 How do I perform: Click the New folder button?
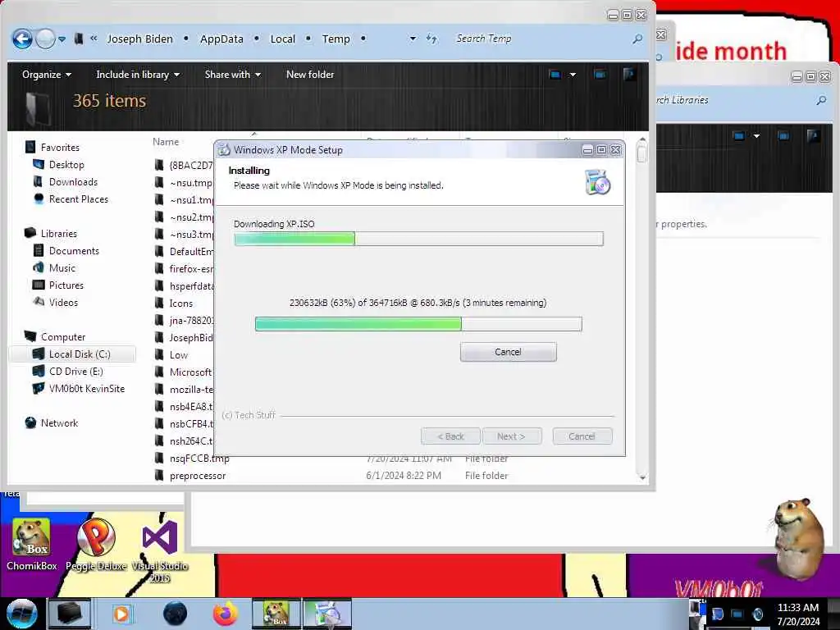(x=309, y=75)
